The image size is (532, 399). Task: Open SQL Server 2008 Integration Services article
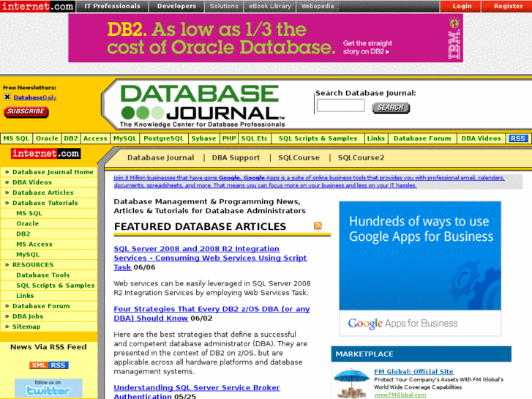(x=210, y=258)
